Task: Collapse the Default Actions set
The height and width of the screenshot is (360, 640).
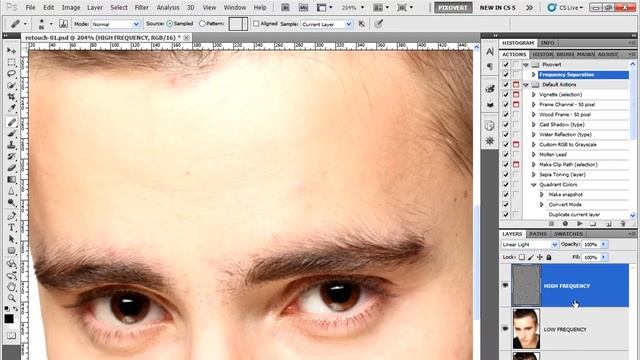Action: pyautogui.click(x=526, y=84)
